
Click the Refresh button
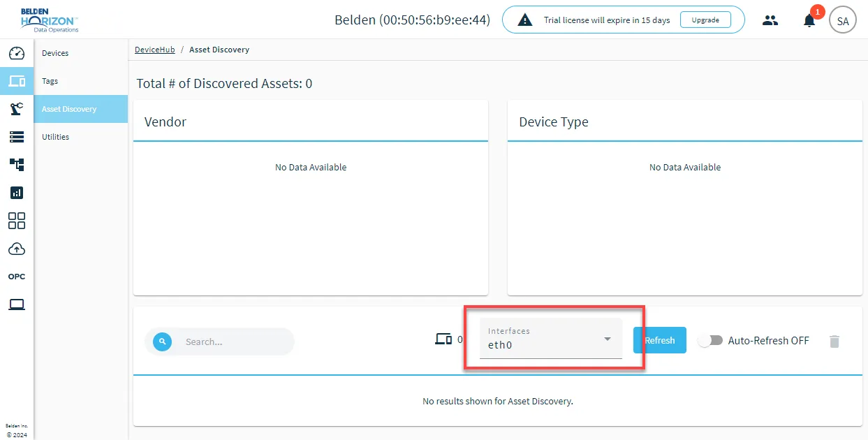tap(660, 340)
